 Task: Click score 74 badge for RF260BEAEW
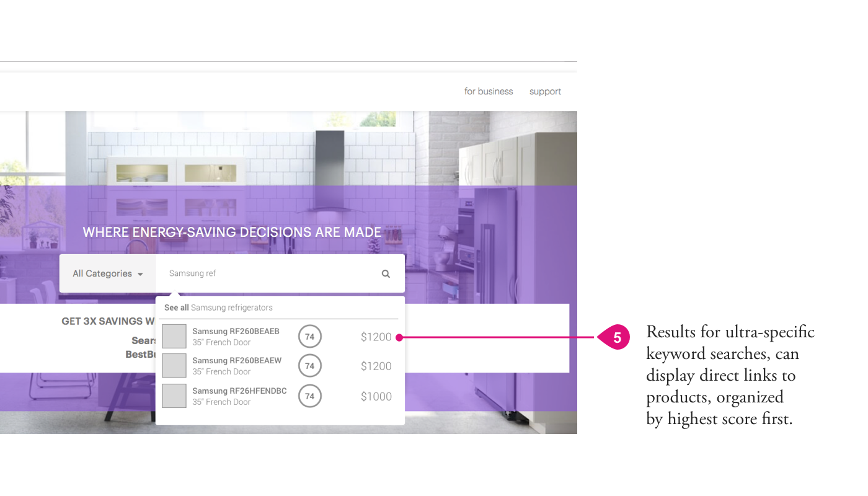coord(310,366)
